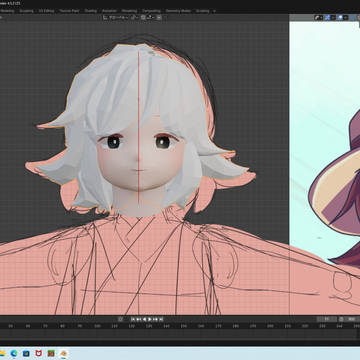The image size is (360, 360).
Task: Expand the overlays options dropdown arrow
Action: click(346, 17)
